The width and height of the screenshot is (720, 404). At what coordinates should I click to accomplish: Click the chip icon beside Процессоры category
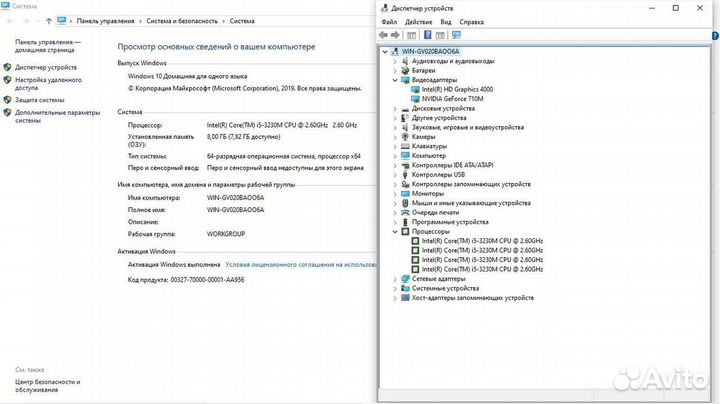405,231
